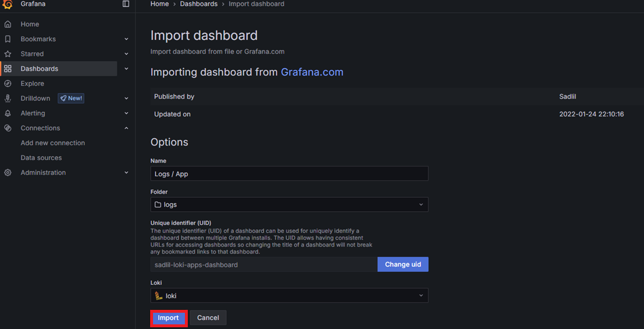
Task: Expand the Administration section chevron
Action: (x=126, y=173)
